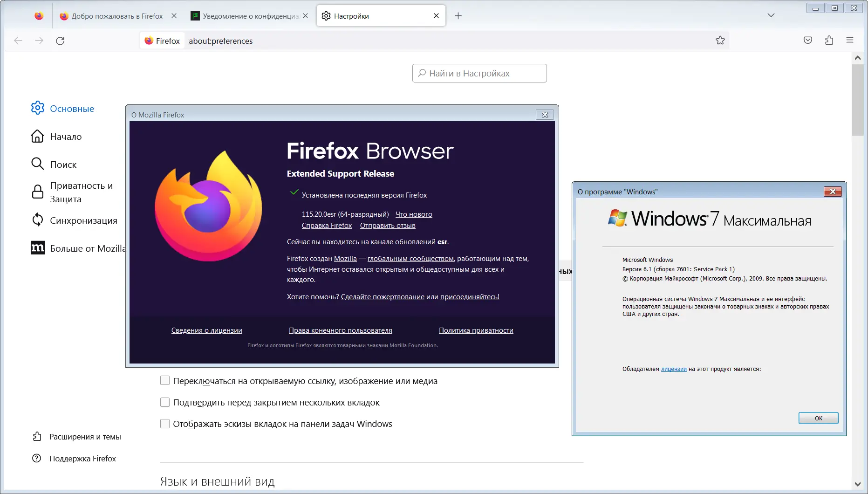The image size is (868, 494).
Task: Open a new tab with plus icon
Action: click(458, 16)
